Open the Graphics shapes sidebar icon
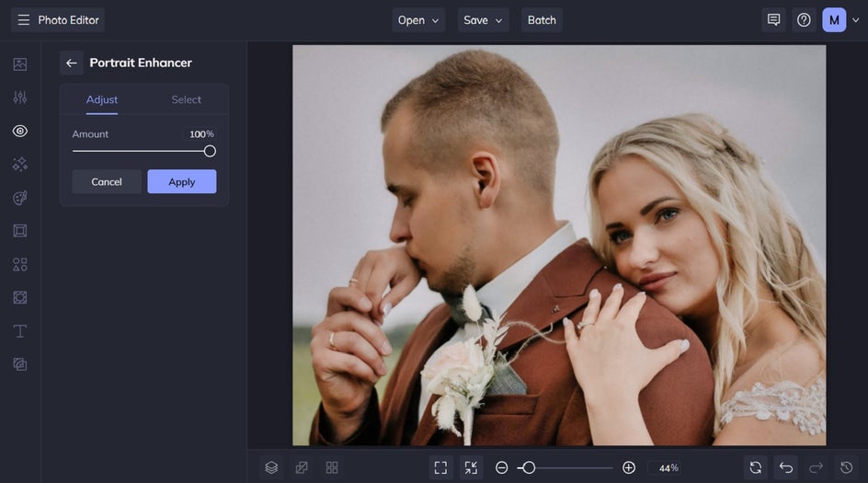868x483 pixels. (x=20, y=264)
